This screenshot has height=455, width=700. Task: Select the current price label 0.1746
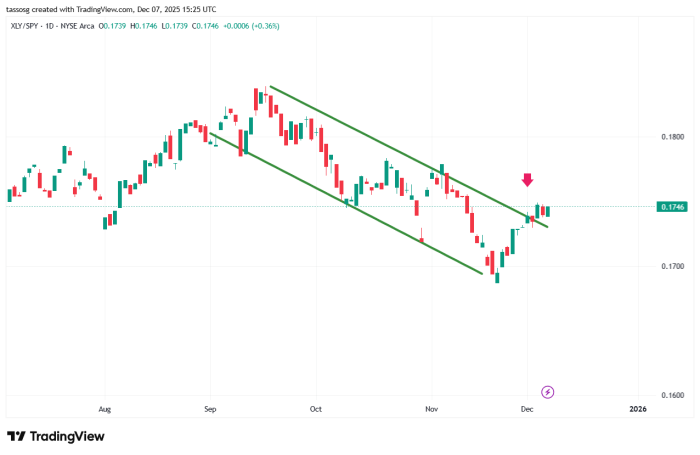coord(672,207)
